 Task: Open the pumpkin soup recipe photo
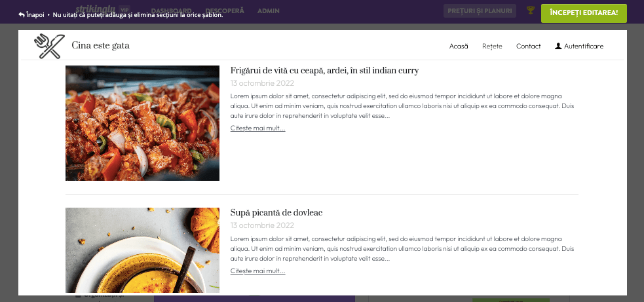(x=143, y=250)
